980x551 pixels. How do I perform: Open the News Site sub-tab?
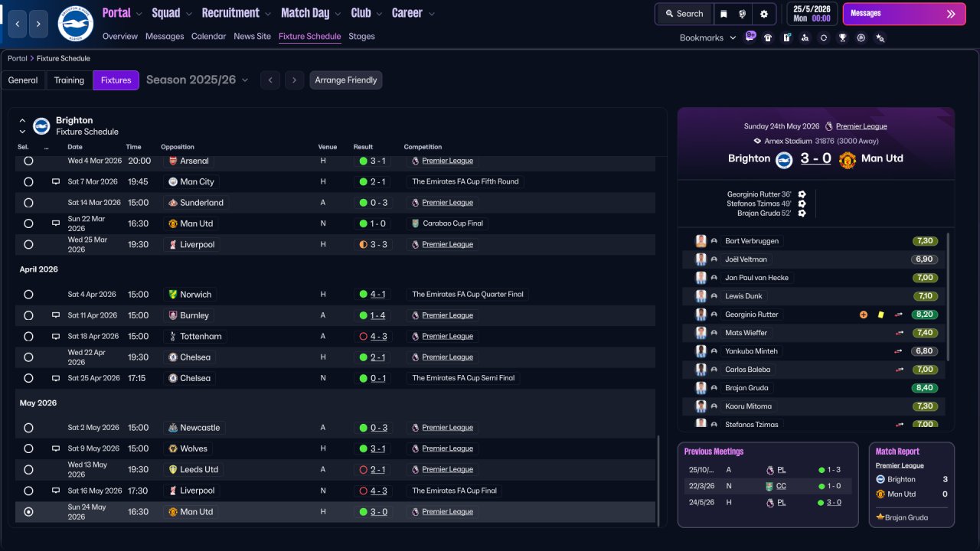253,36
